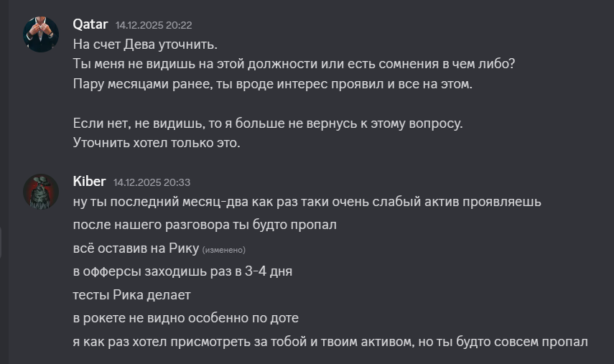Click the last line "я как раз хотел"
Viewport: 614px width, 364px height.
[330, 340]
